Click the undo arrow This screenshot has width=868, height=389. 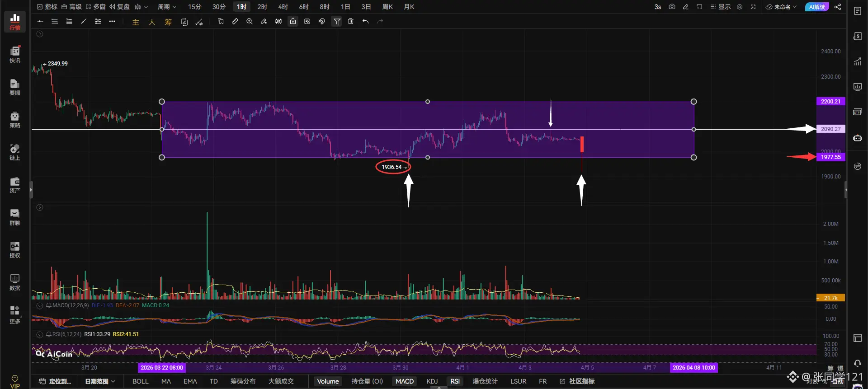[x=365, y=21]
